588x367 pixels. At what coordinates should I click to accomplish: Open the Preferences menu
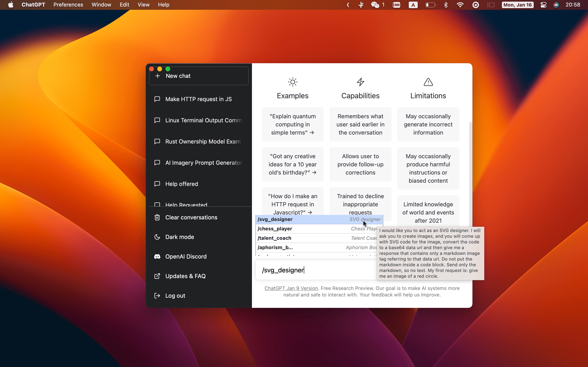coord(68,5)
